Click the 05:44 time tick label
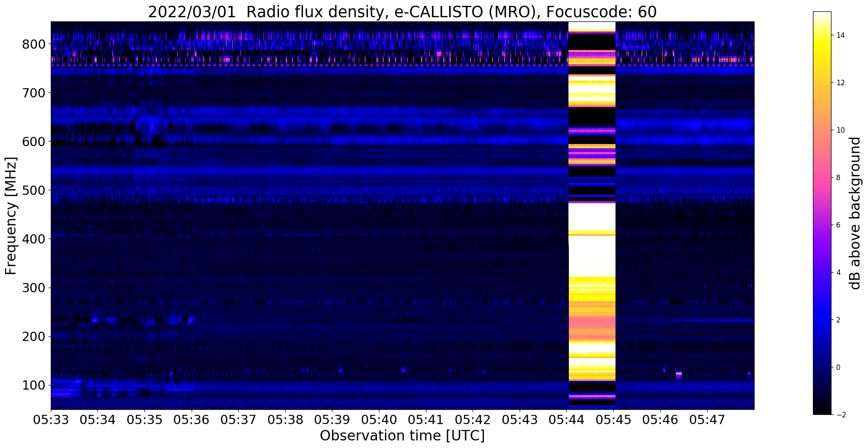 (x=567, y=419)
